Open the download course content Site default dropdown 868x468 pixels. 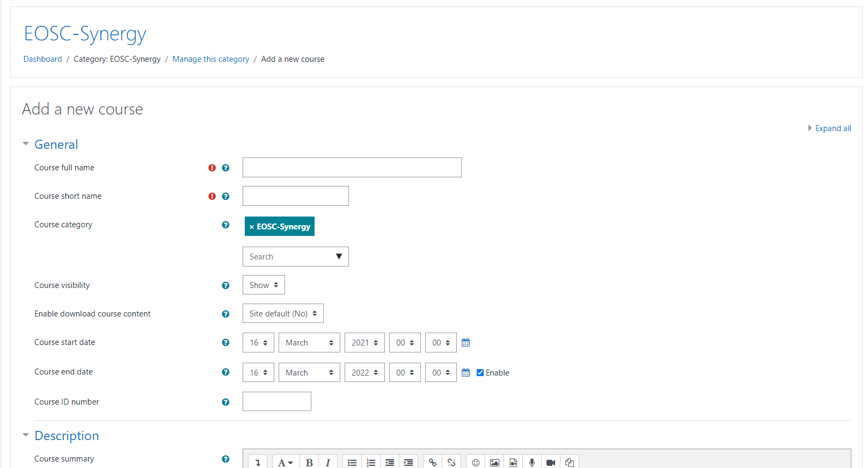click(x=283, y=313)
